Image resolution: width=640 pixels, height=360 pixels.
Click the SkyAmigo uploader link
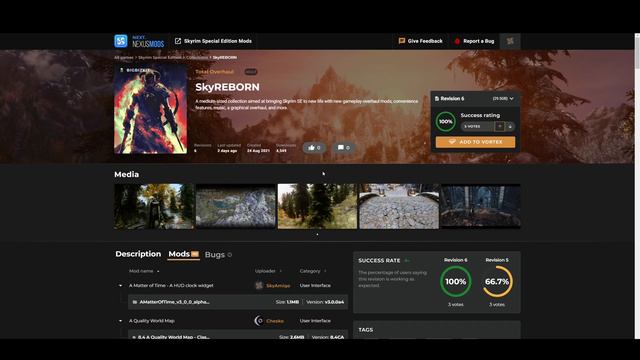278,286
